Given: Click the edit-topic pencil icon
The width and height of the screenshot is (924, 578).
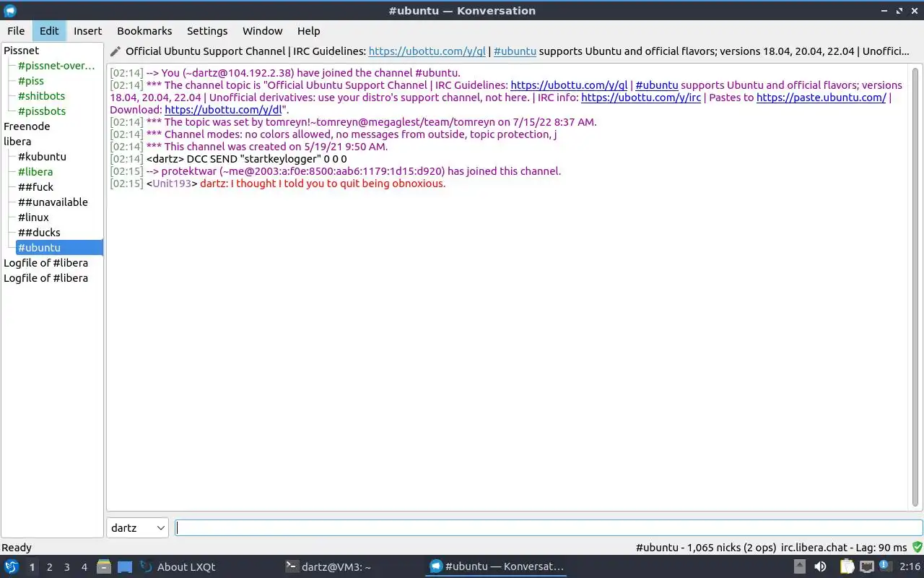Looking at the screenshot, I should (x=115, y=51).
